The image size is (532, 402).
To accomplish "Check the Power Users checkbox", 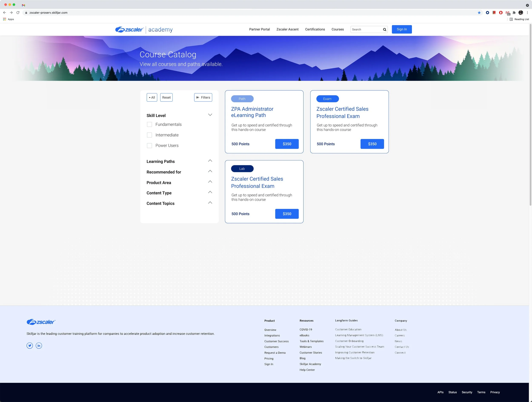I will 149,145.
